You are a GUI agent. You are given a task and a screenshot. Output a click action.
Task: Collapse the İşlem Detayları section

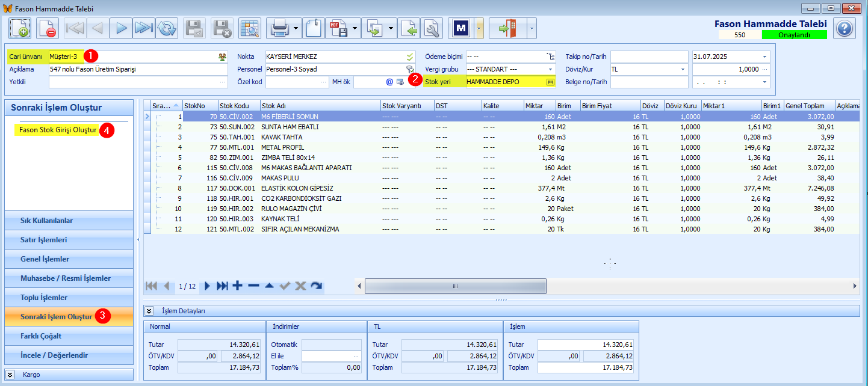[x=149, y=311]
